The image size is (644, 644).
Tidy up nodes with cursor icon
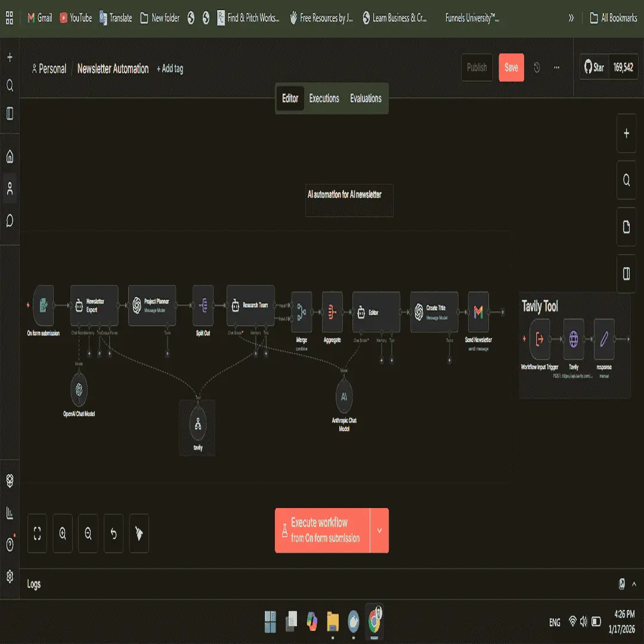(x=138, y=533)
